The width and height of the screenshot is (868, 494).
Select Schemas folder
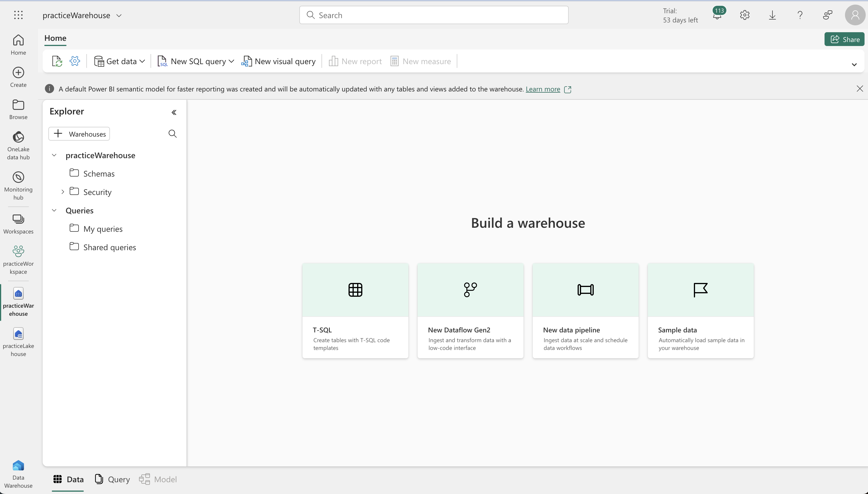pyautogui.click(x=92, y=173)
